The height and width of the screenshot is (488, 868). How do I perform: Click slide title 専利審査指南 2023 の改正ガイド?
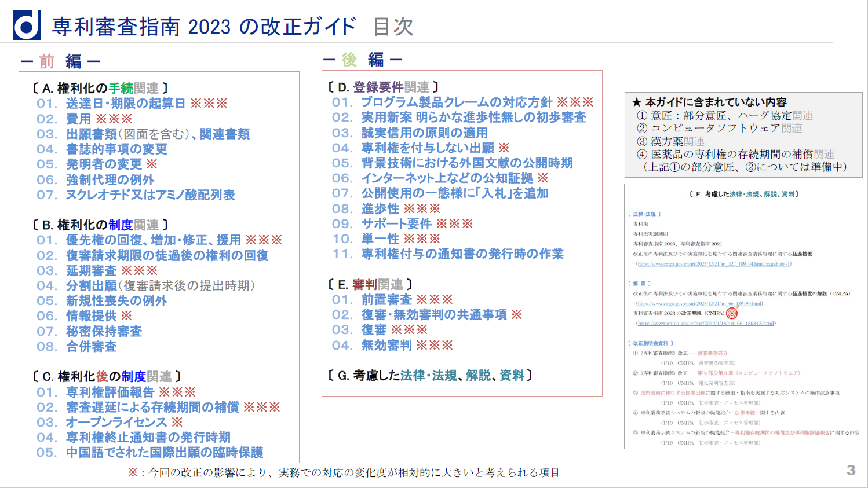coord(204,27)
